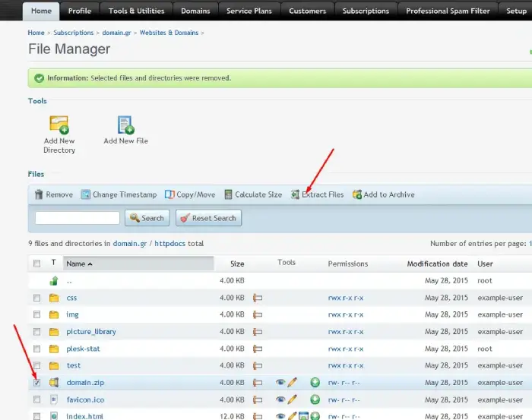Viewport: 532px width, 420px height.
Task: Click the Remove trash icon in Files toolbar
Action: [x=39, y=194]
